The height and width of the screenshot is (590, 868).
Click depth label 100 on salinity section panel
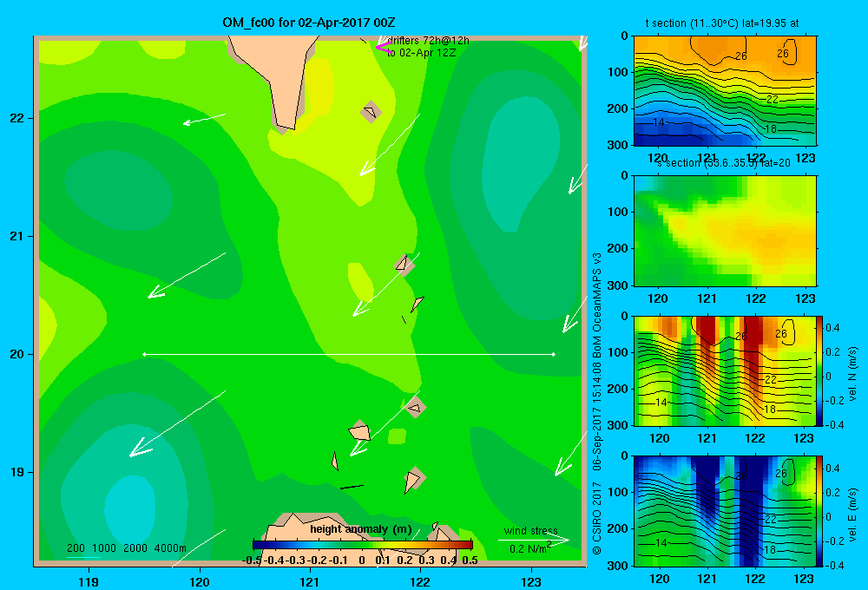[618, 212]
